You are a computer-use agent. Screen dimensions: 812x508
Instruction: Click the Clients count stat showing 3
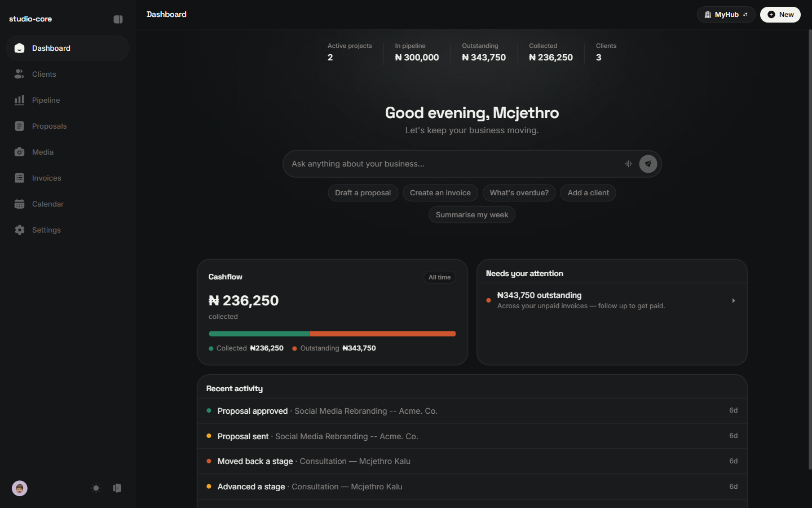pos(606,52)
